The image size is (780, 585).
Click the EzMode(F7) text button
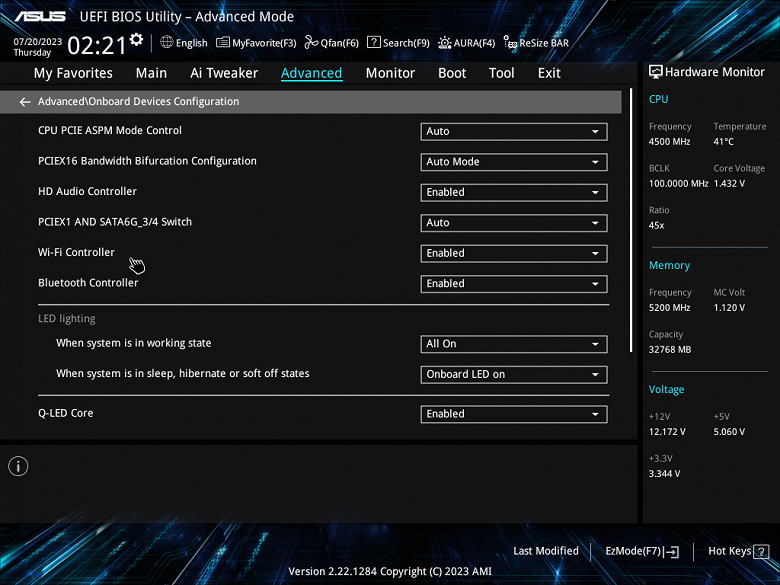pos(633,551)
